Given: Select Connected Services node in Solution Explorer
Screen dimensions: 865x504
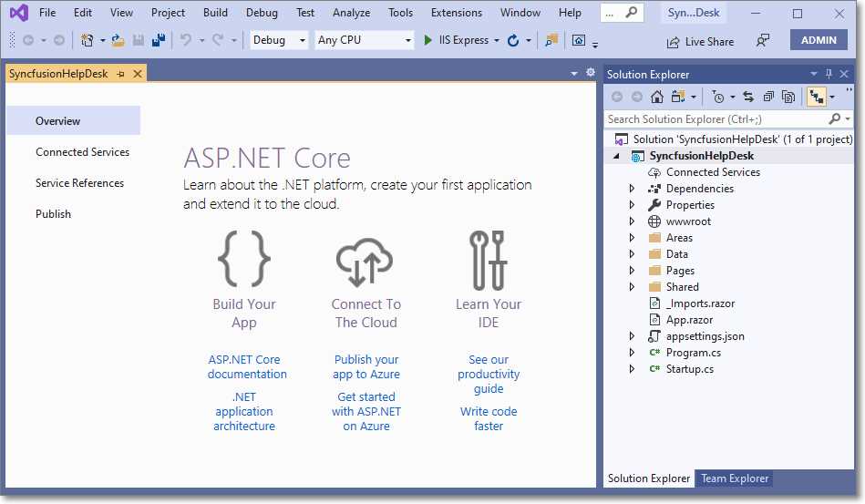Looking at the screenshot, I should [713, 172].
